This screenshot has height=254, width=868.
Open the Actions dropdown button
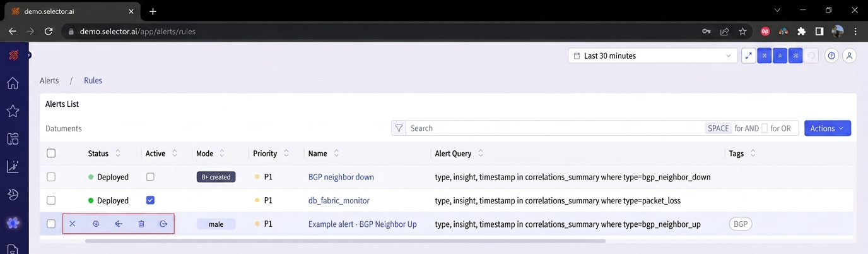tap(827, 128)
